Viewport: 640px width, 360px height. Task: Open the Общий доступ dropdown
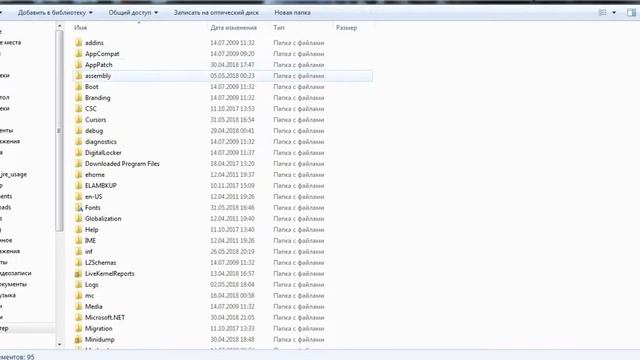133,13
